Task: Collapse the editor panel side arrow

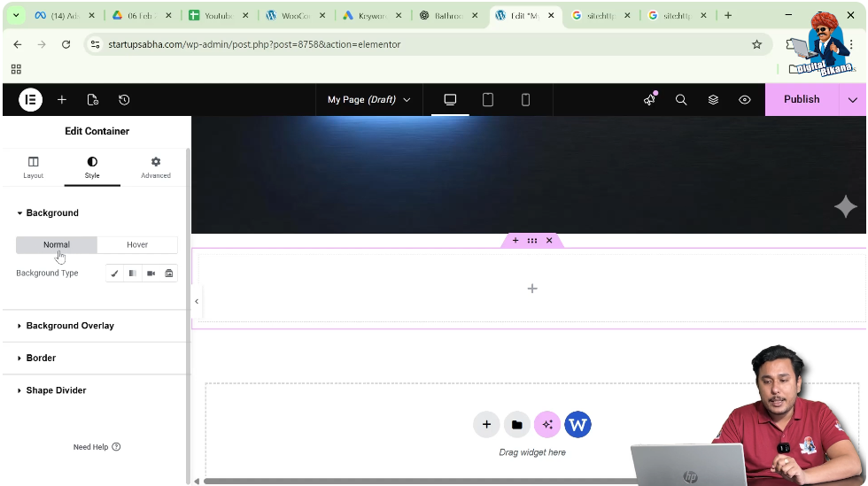Action: coord(197,301)
